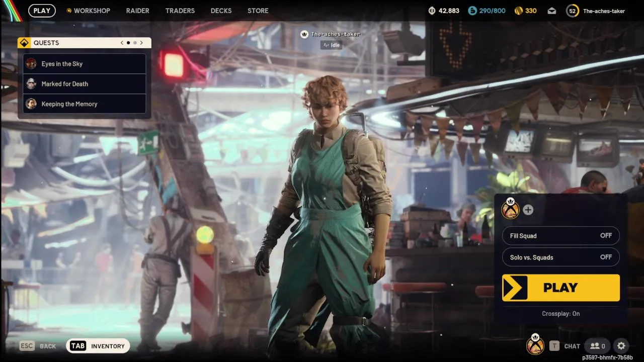Open the Decks tab
The image size is (644, 362).
[221, 11]
